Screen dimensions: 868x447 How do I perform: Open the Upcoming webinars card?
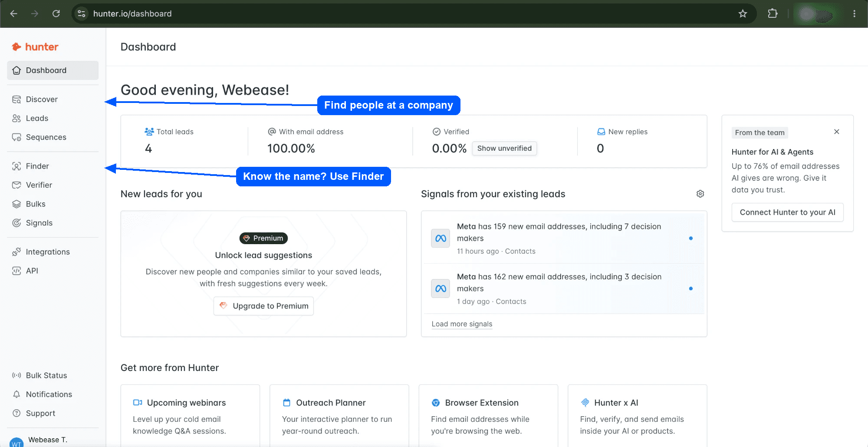click(190, 416)
